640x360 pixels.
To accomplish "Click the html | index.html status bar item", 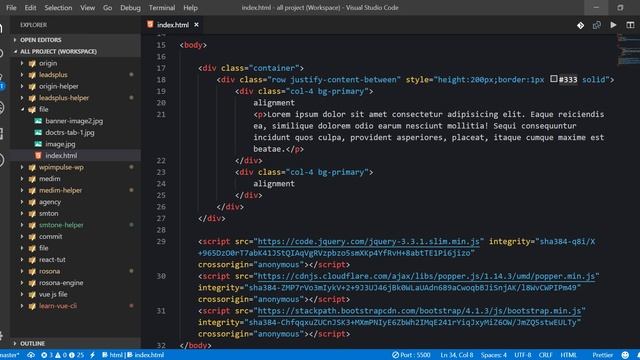I will click(133, 355).
